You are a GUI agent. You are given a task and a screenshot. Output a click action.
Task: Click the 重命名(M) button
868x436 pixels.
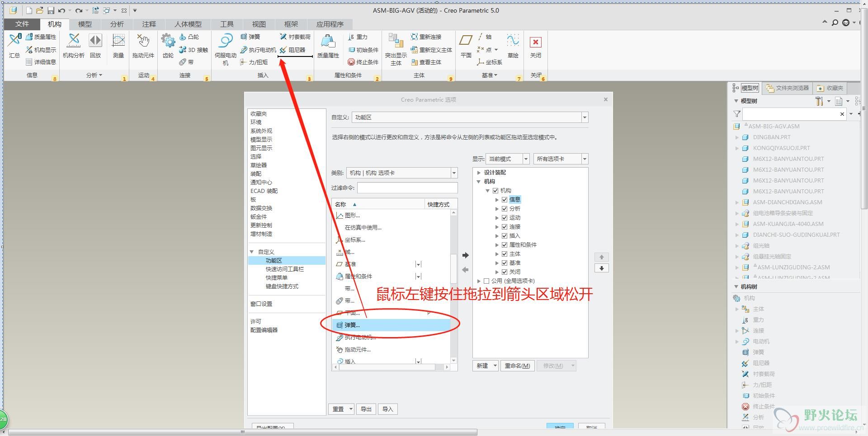coord(517,366)
